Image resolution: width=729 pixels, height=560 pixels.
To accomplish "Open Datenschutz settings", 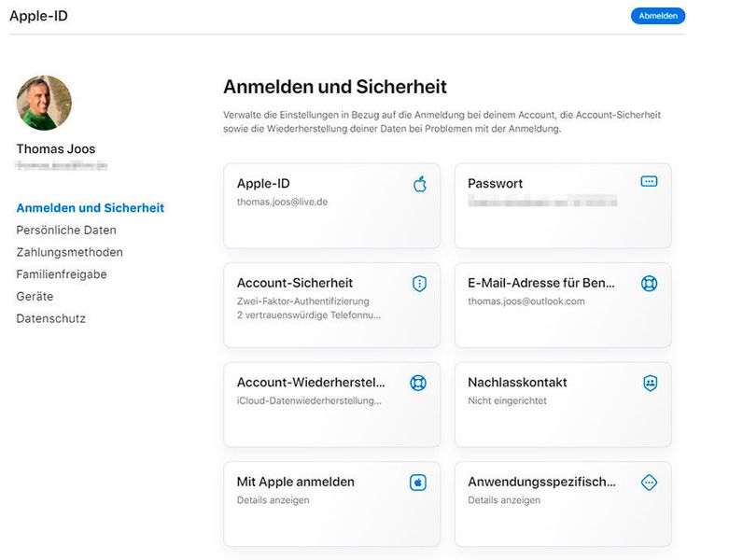I will coord(51,318).
